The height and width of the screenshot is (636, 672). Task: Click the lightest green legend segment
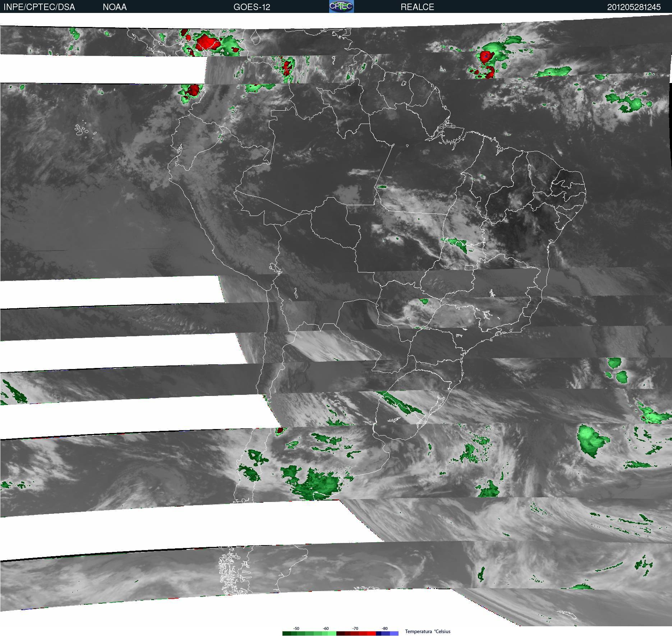tap(332, 633)
